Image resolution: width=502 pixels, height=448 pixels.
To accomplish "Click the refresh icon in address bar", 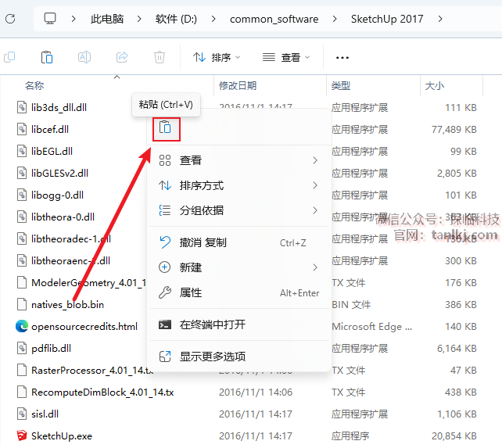I will 10,19.
